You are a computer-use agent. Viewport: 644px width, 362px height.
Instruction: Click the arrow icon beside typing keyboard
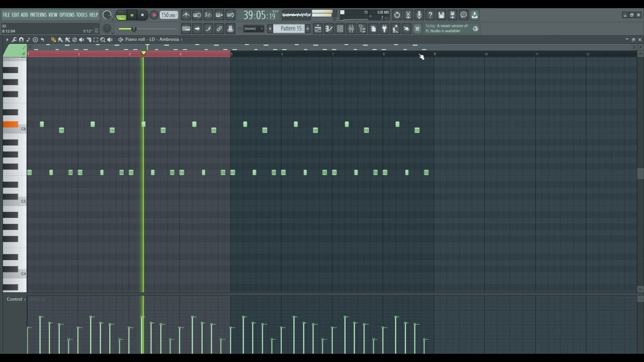tap(197, 29)
